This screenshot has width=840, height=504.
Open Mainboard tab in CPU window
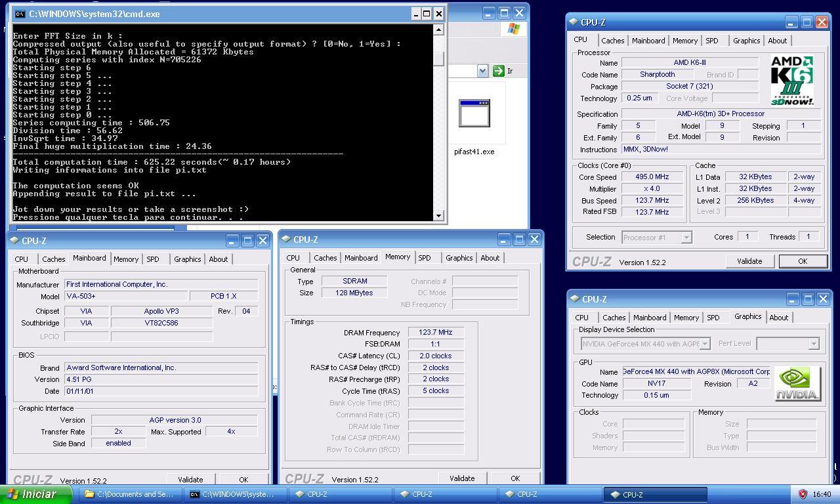[648, 41]
